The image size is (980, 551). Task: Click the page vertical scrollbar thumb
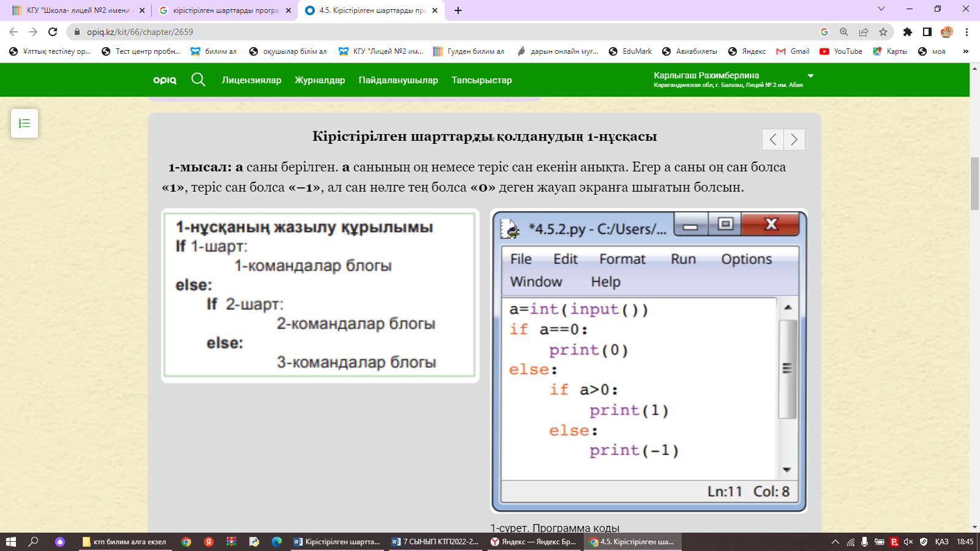(974, 184)
